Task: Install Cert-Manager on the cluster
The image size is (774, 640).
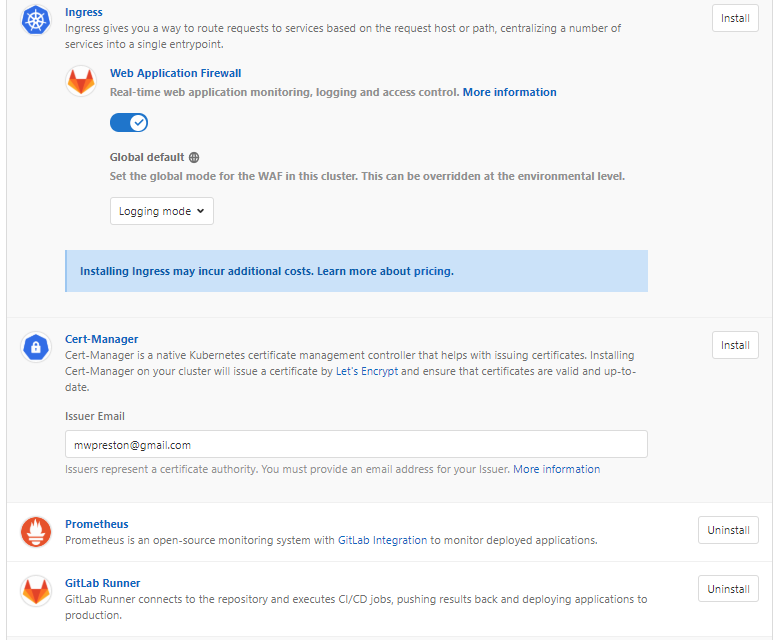Action: [x=735, y=345]
